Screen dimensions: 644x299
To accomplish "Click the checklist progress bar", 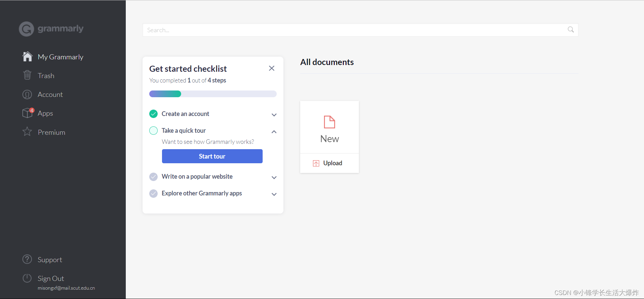I will click(x=213, y=94).
